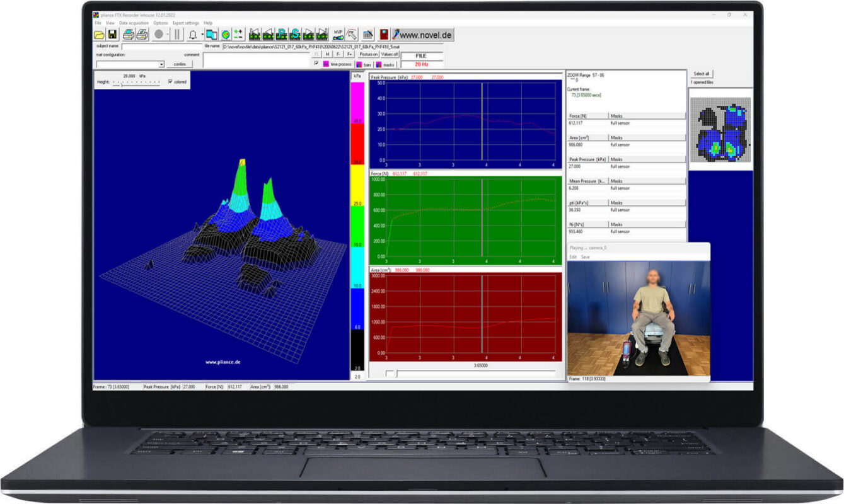The width and height of the screenshot is (844, 504).
Task: Open Edit menu in camera_0 window
Action: click(573, 257)
